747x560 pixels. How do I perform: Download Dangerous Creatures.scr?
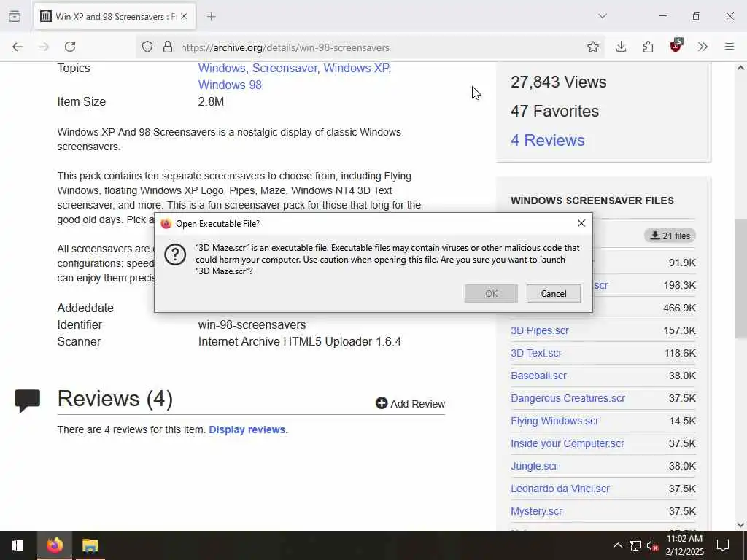(x=568, y=398)
